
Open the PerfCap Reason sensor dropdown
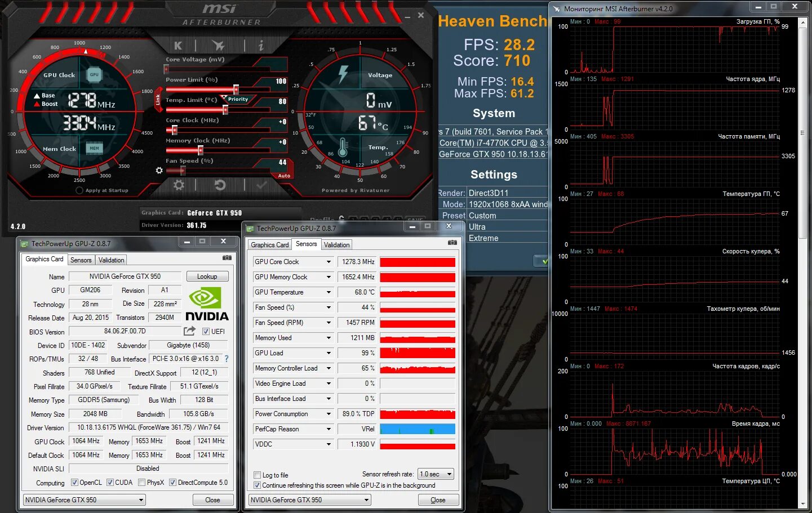coord(329,429)
